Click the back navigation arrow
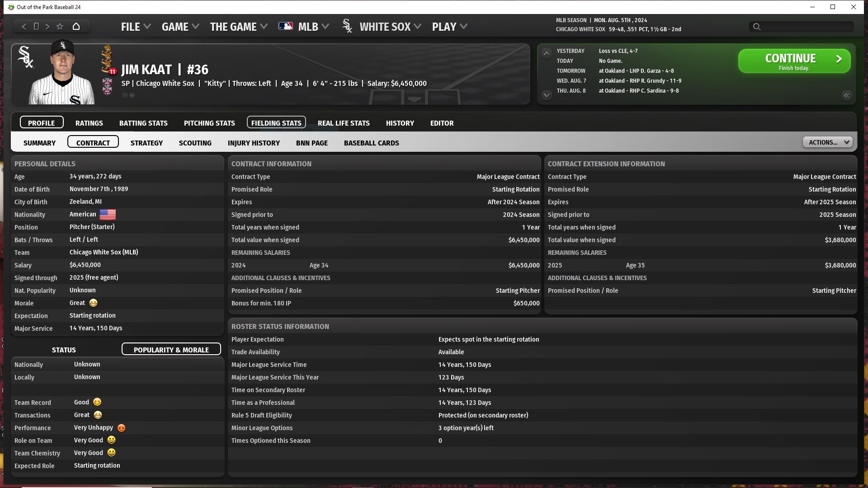This screenshot has width=868, height=488. tap(24, 26)
